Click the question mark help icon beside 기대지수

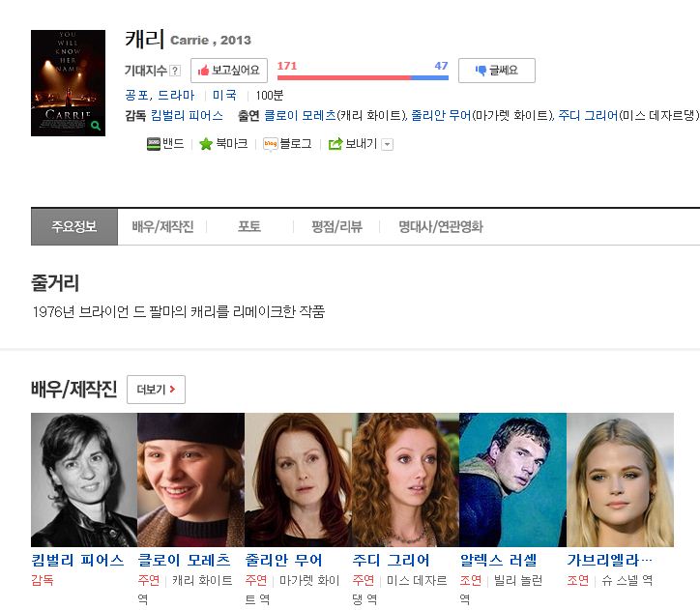pos(175,71)
